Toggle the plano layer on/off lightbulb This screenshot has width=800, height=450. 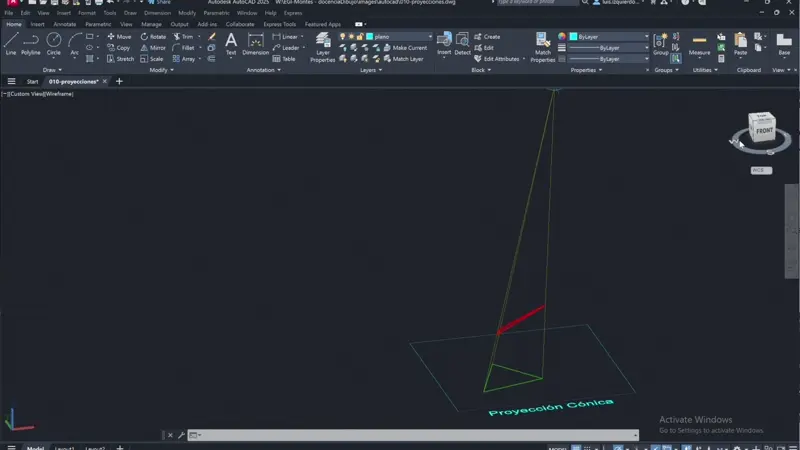coord(343,36)
